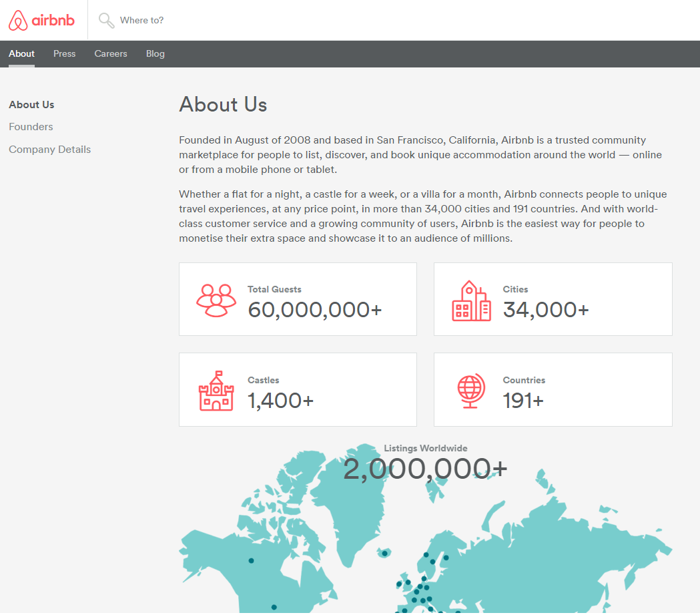Click the Total Guests people icon
The image size is (700, 615).
click(216, 300)
